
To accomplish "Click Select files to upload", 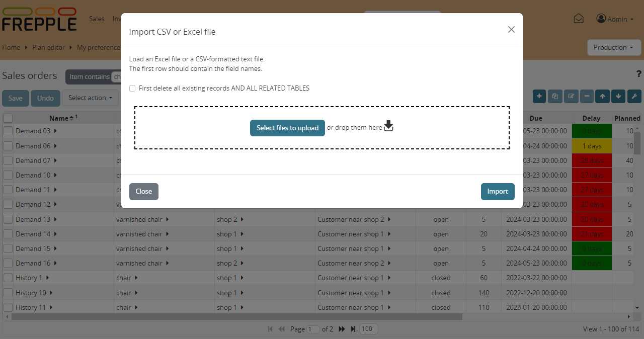I will [x=287, y=128].
